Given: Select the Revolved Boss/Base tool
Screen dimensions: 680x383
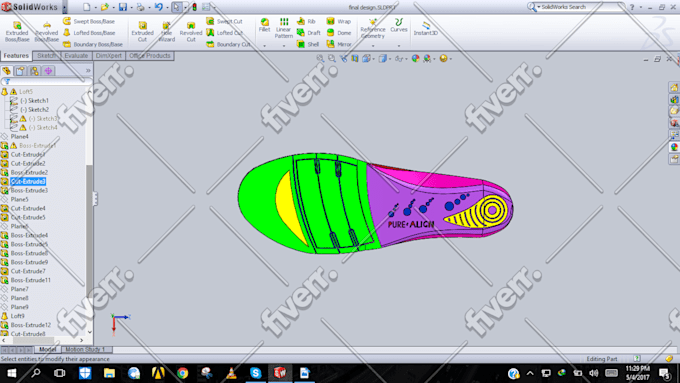Looking at the screenshot, I should pos(46,32).
